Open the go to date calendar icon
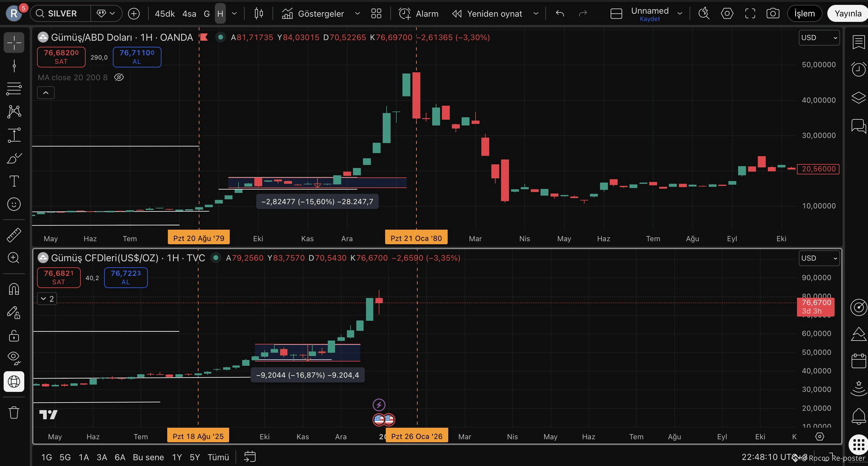Image resolution: width=868 pixels, height=466 pixels. (250, 457)
